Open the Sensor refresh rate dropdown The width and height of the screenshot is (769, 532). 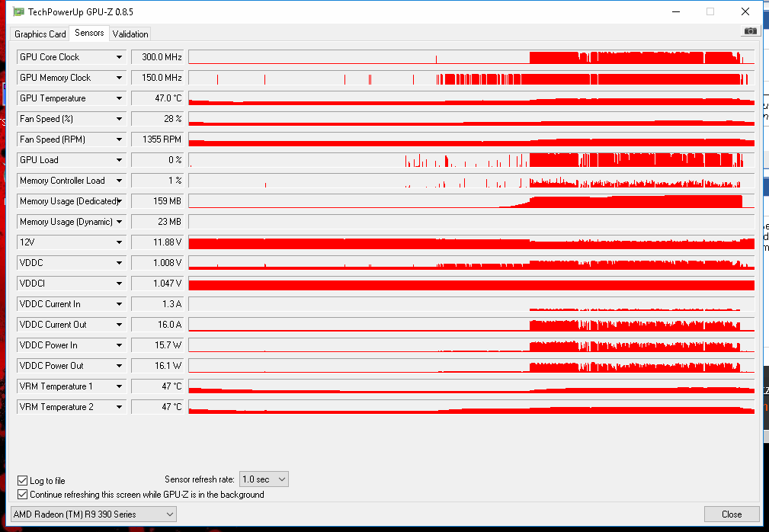click(x=264, y=479)
